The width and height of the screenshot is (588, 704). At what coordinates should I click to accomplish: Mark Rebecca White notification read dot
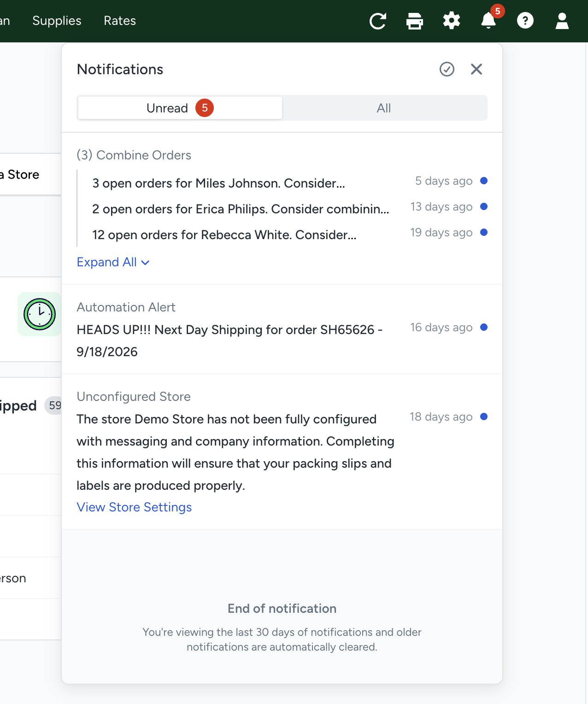click(484, 232)
